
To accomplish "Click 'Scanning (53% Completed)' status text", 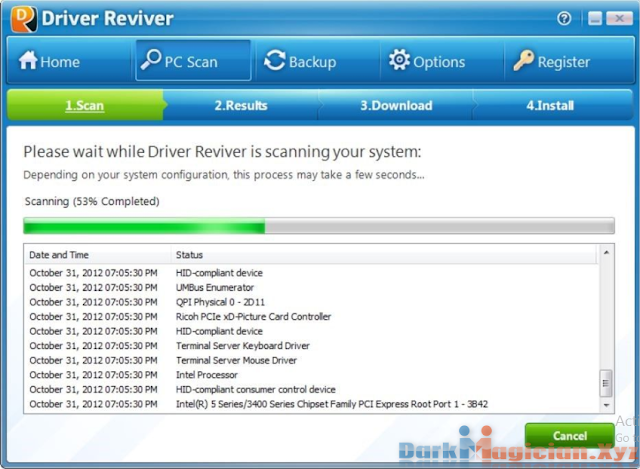I will [x=92, y=201].
